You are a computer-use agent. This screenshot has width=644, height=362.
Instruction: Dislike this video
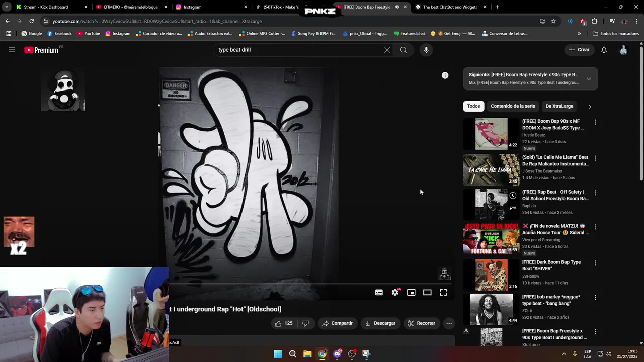click(305, 323)
